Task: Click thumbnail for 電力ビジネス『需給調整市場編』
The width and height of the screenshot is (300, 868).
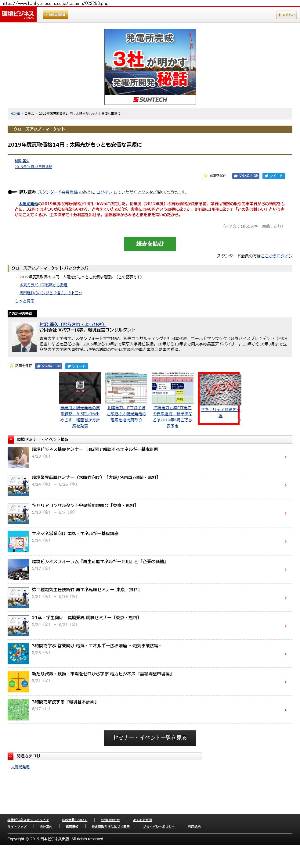Action: click(18, 682)
